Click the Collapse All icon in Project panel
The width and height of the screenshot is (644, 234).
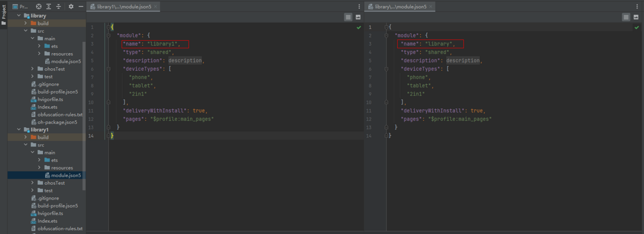(58, 6)
